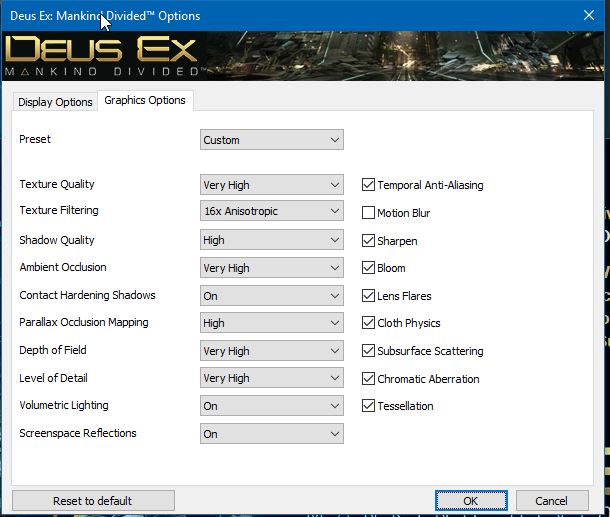This screenshot has height=517, width=610.
Task: Disable Temporal Anti-Aliasing checkbox
Action: coord(368,185)
